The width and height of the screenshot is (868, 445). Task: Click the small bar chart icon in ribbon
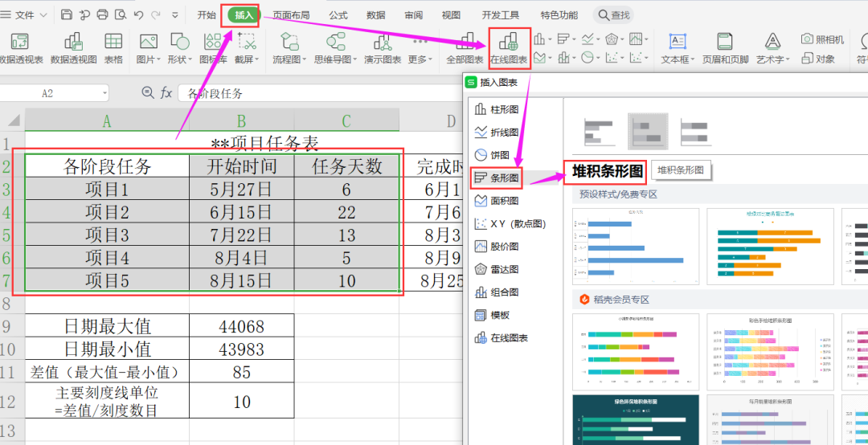click(563, 39)
